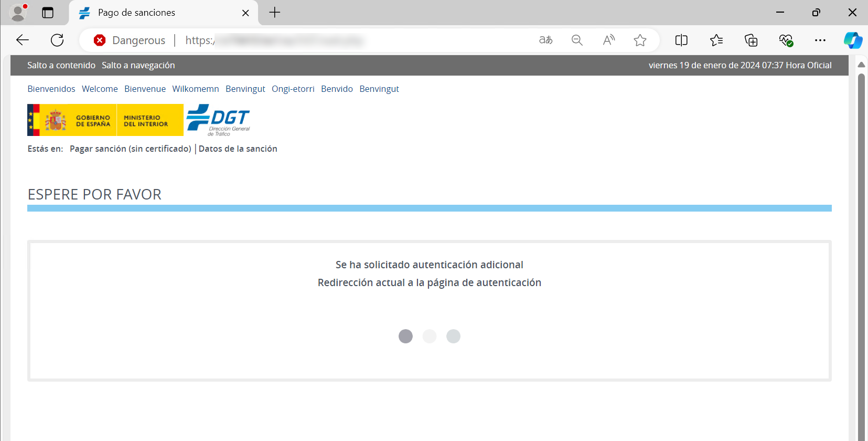Open the translate page icon
This screenshot has height=441, width=868.
[545, 40]
